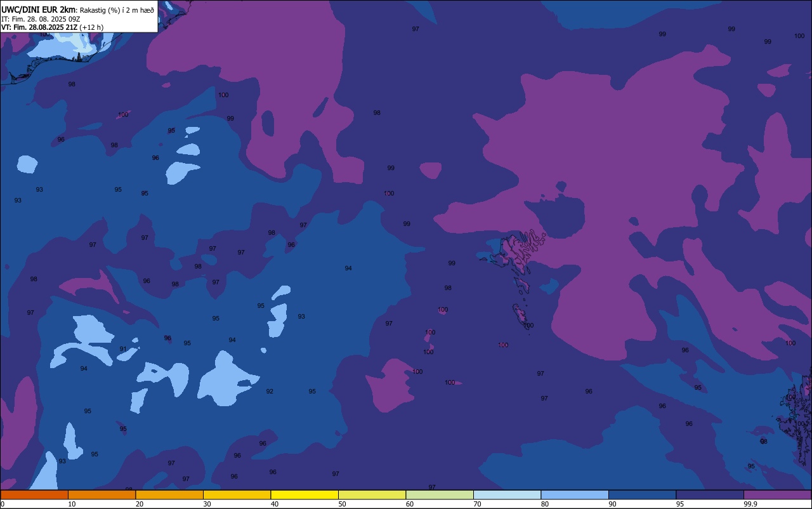Select the bright yellow 40–50 legend swatch
Screen dimensions: 812x509
pyautogui.click(x=304, y=494)
